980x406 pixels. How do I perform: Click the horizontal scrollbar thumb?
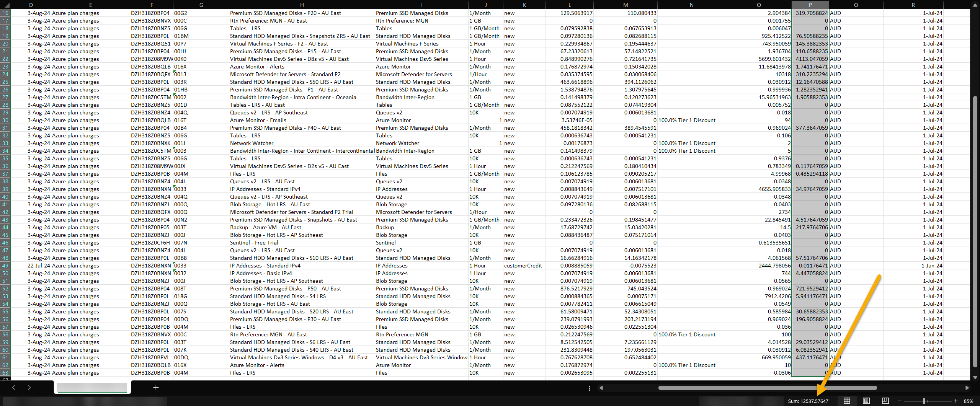coord(767,388)
